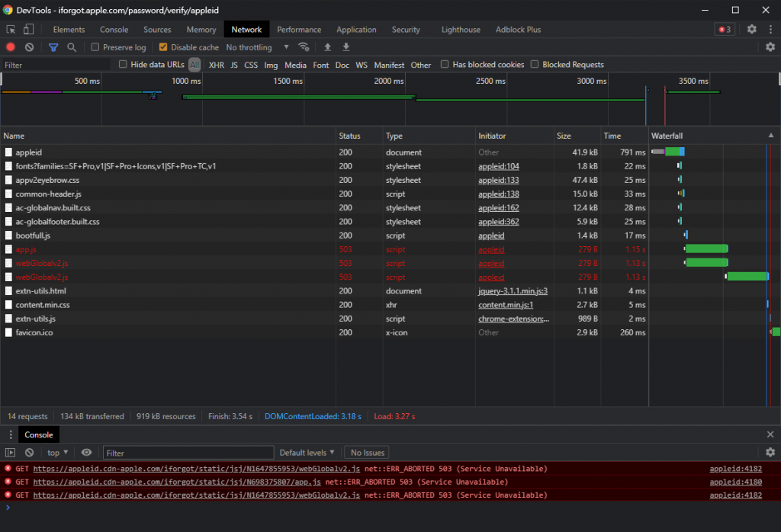Screen dimensions: 781x532
Task: Select the app.js failed request row
Action: [323, 249]
